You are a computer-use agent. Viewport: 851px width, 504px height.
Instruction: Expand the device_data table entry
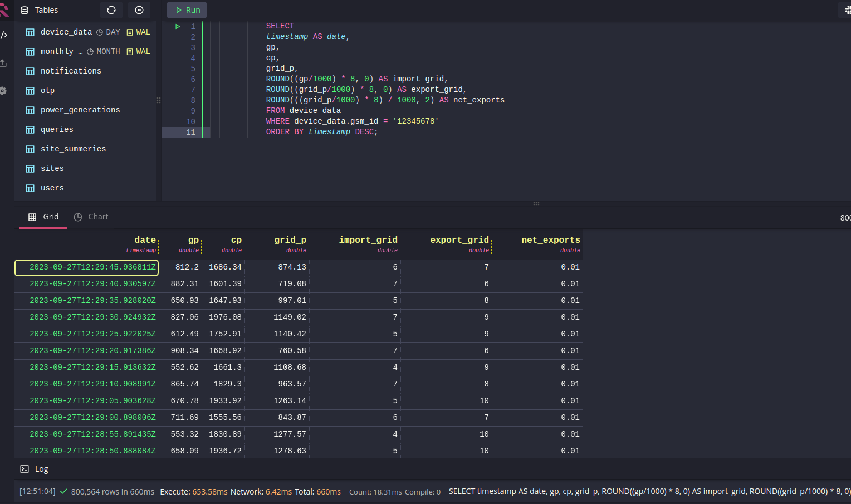pos(66,32)
